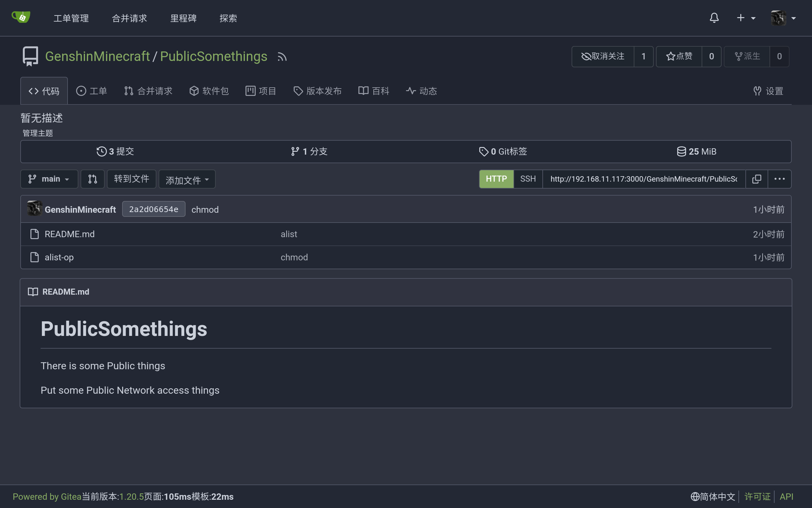Toggle the 点赞 star button
This screenshot has width=812, height=508.
[679, 56]
